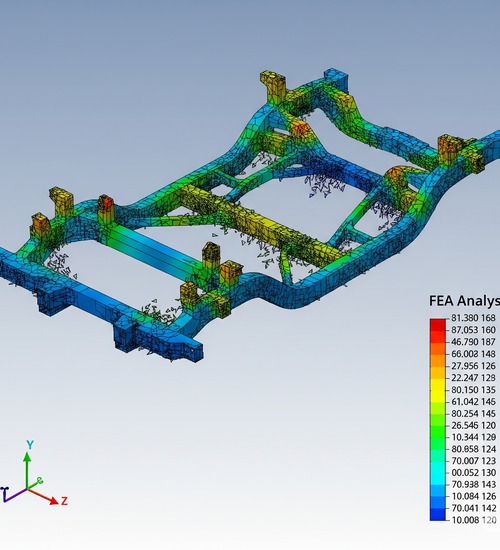The height and width of the screenshot is (550, 500).
Task: Select legend value 46.790 187
Action: 473,342
